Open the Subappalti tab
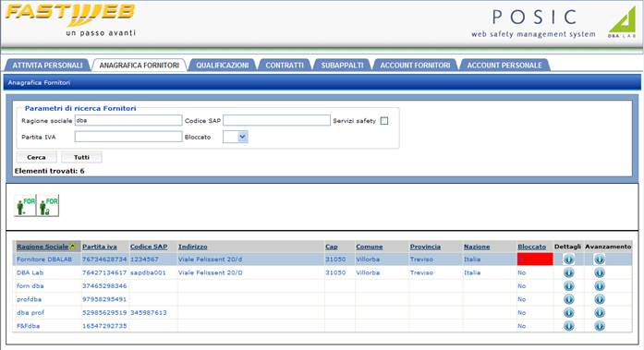The height and width of the screenshot is (350, 644). (342, 66)
